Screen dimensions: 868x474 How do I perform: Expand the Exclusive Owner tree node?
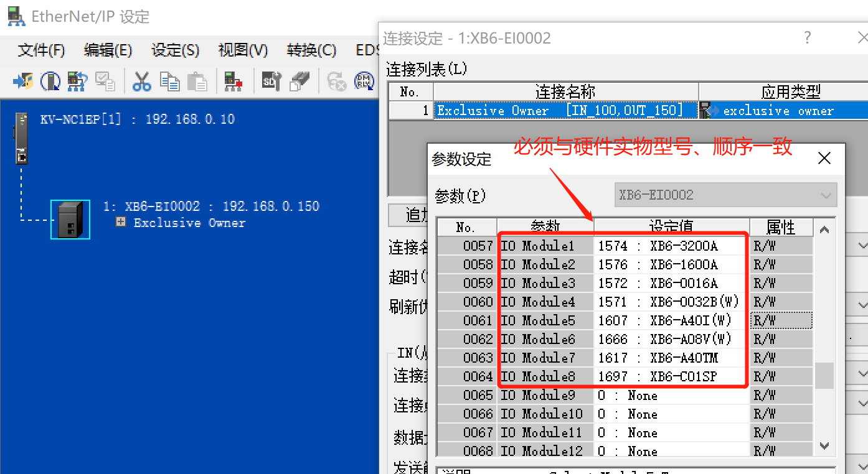point(121,222)
